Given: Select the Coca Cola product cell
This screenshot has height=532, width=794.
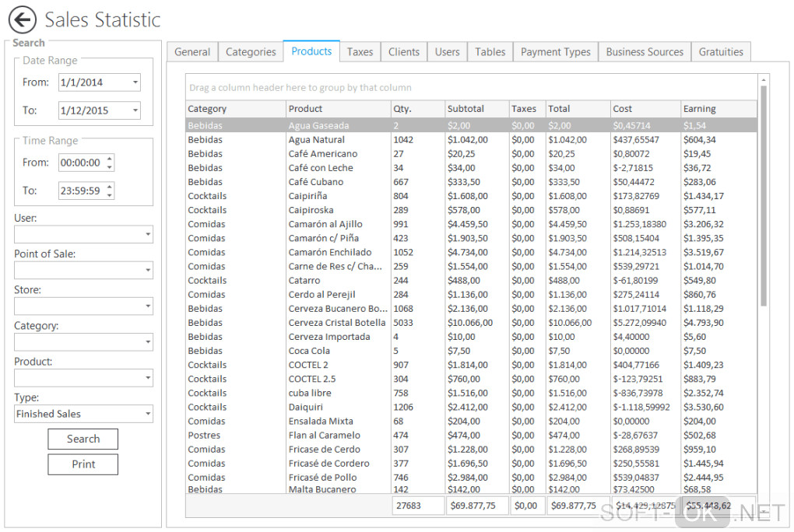Looking at the screenshot, I should tap(339, 351).
